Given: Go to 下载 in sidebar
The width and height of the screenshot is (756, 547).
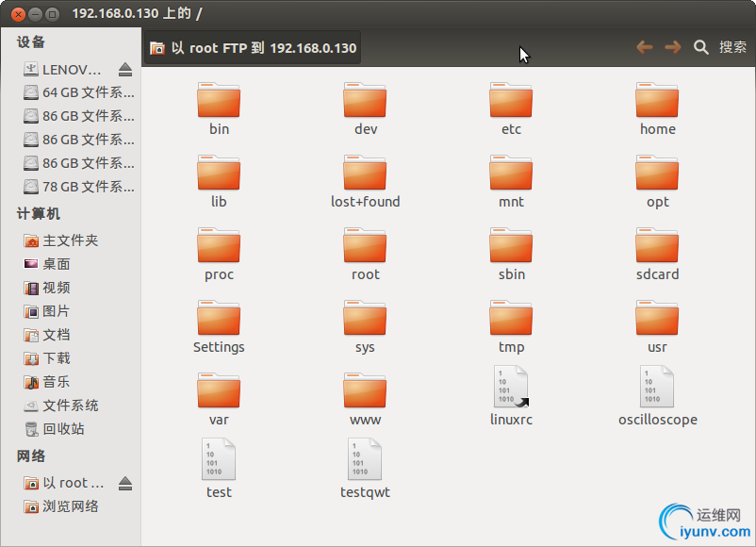Looking at the screenshot, I should click(47, 358).
